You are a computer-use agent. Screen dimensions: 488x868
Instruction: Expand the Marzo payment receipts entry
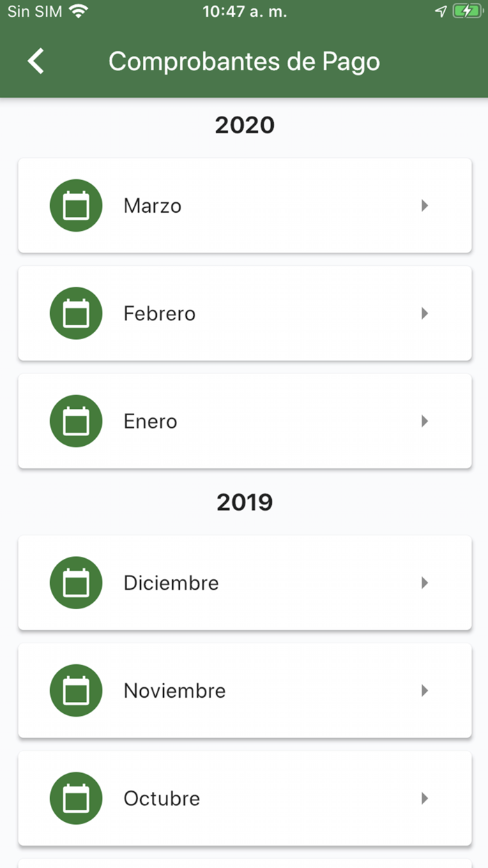pyautogui.click(x=425, y=205)
